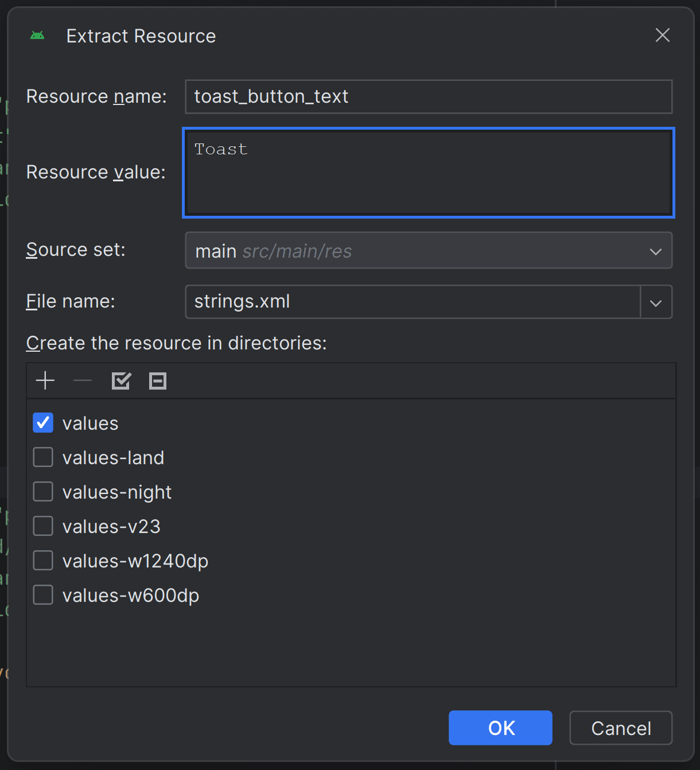The image size is (700, 770).
Task: Select the values-land list label
Action: click(114, 458)
